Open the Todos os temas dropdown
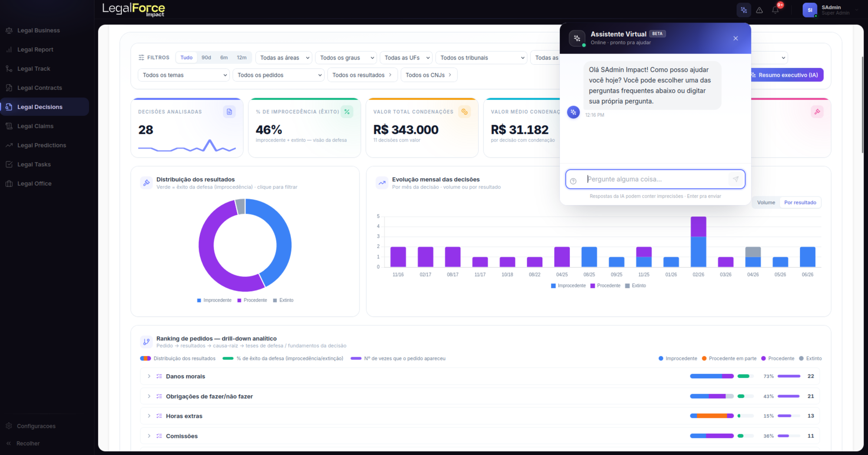The width and height of the screenshot is (868, 455). pyautogui.click(x=183, y=75)
